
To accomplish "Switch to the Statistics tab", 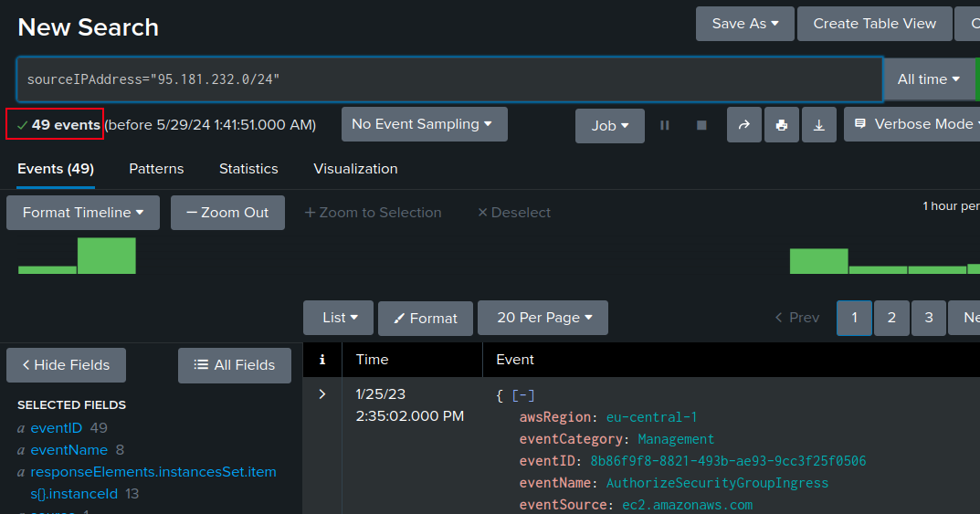I will [248, 169].
